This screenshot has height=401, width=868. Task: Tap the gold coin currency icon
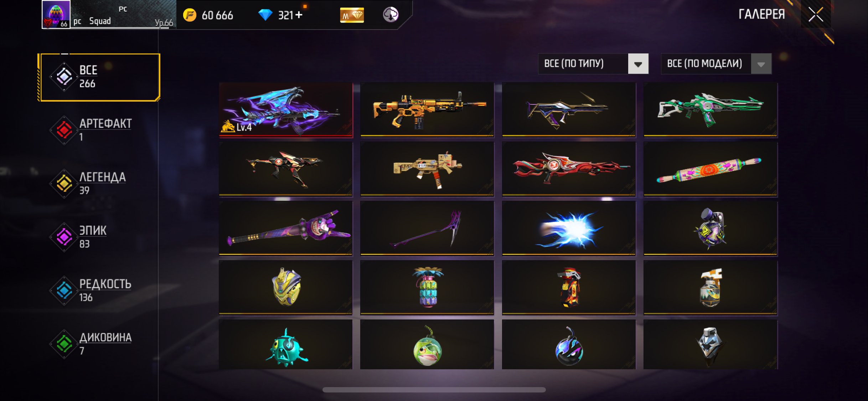pyautogui.click(x=190, y=15)
